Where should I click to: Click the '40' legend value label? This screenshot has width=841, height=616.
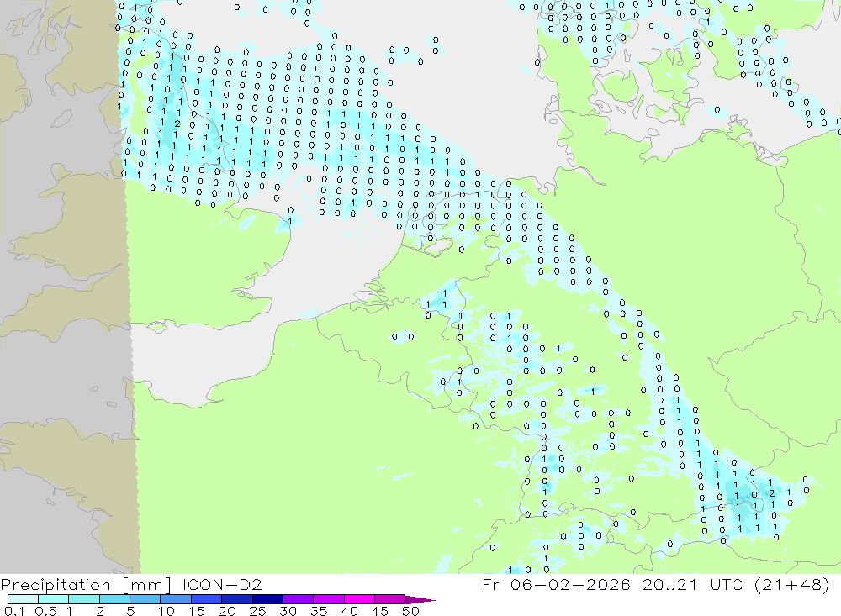click(349, 611)
